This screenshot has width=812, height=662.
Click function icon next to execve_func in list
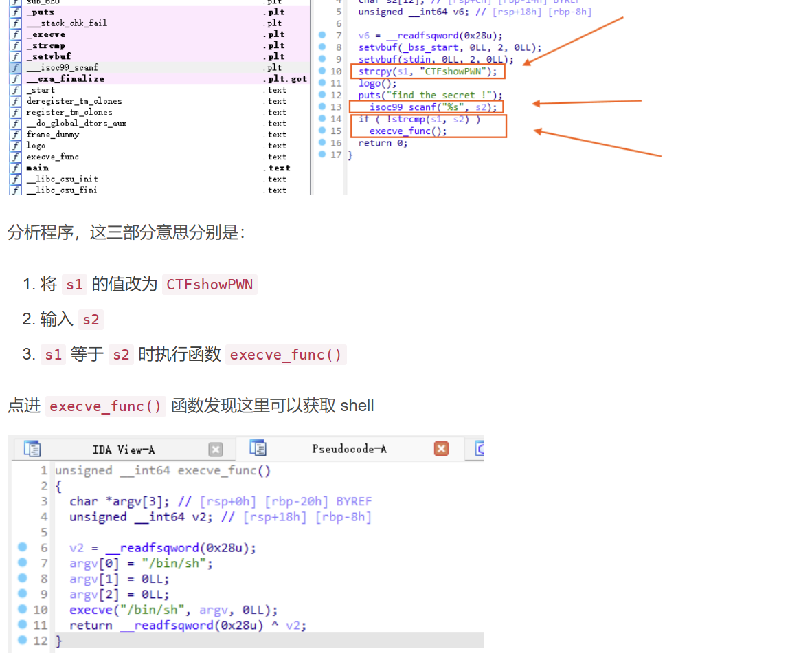[15, 157]
